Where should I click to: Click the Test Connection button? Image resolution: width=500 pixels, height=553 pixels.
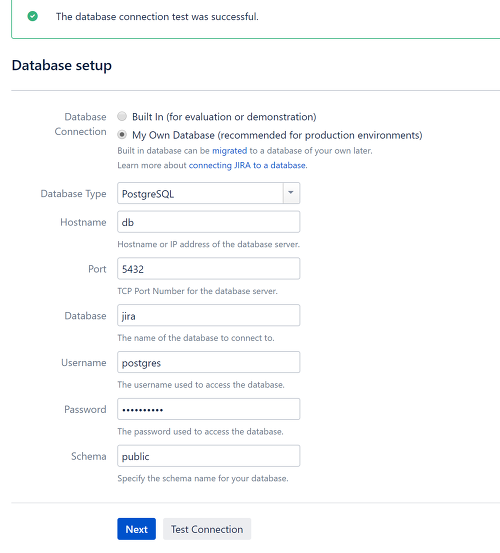207,529
